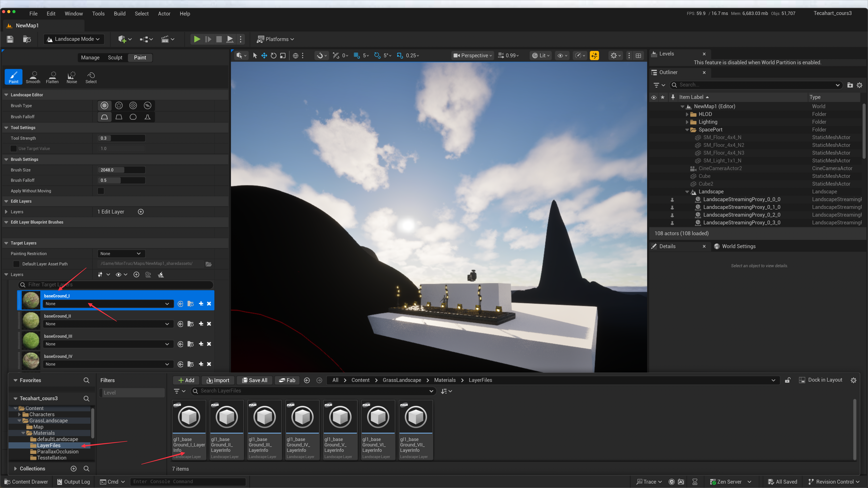Use selected asset for baseGround_IV layer

[x=181, y=364]
